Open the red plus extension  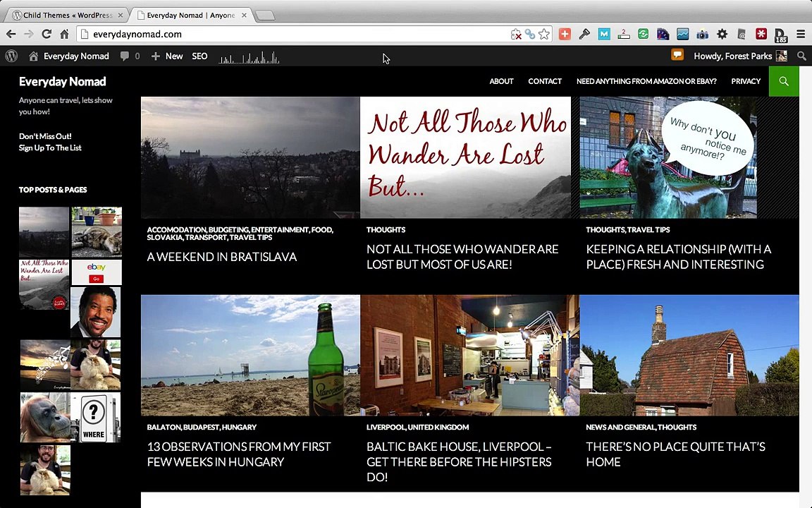[x=565, y=34]
